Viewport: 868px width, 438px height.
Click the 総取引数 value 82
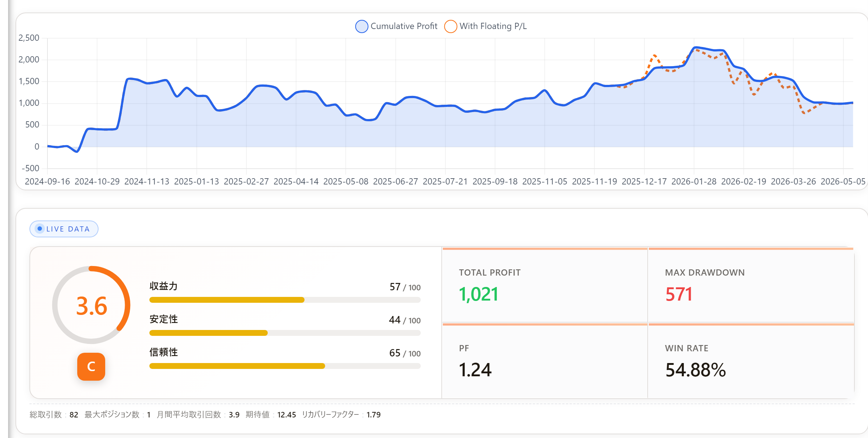[74, 415]
